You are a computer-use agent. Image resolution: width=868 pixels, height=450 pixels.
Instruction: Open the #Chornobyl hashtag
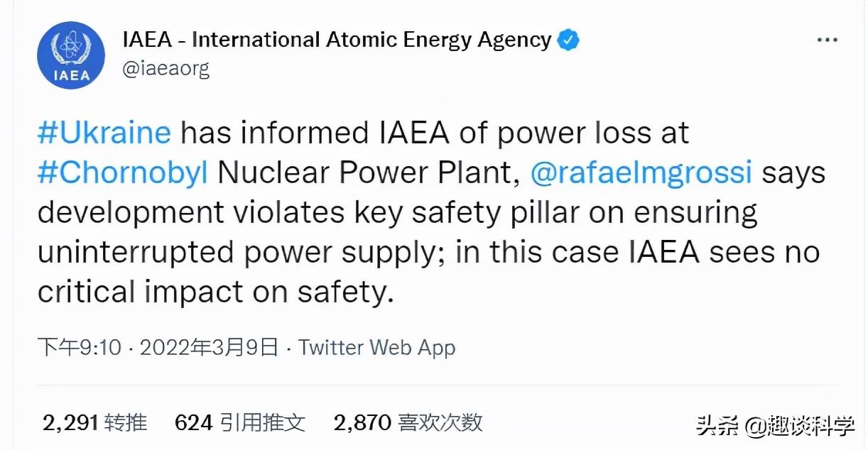(123, 172)
